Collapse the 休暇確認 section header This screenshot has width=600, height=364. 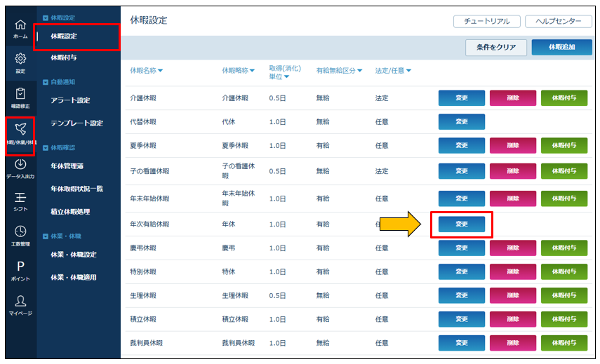59,147
